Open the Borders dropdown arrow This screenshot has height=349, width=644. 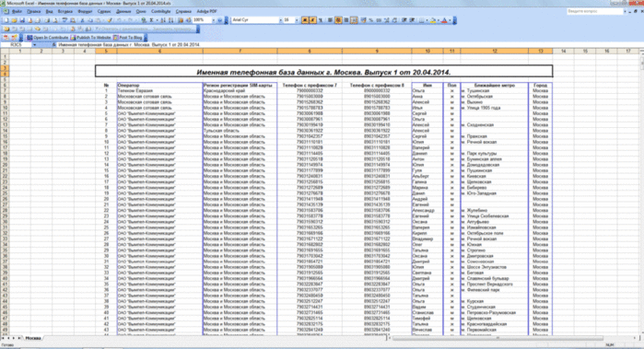pyautogui.click(x=427, y=20)
